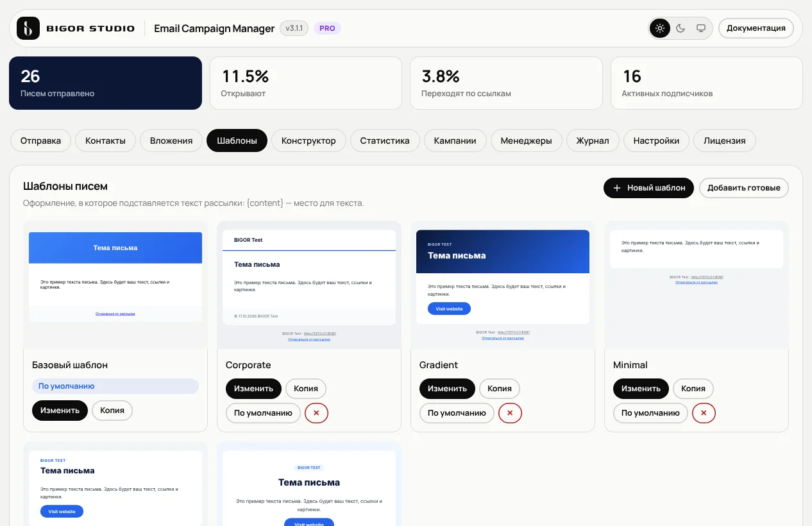
Task: Show the Журнал tab
Action: click(593, 140)
